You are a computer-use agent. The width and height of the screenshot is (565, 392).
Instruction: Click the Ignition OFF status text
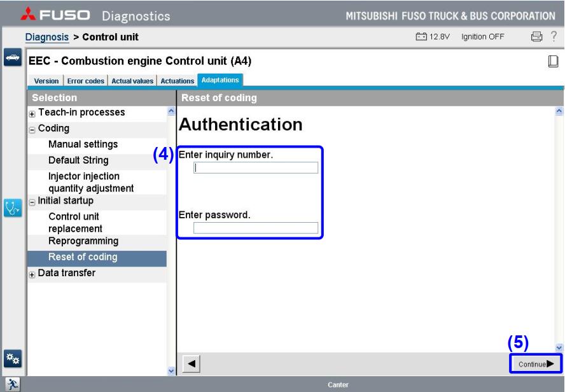(482, 37)
